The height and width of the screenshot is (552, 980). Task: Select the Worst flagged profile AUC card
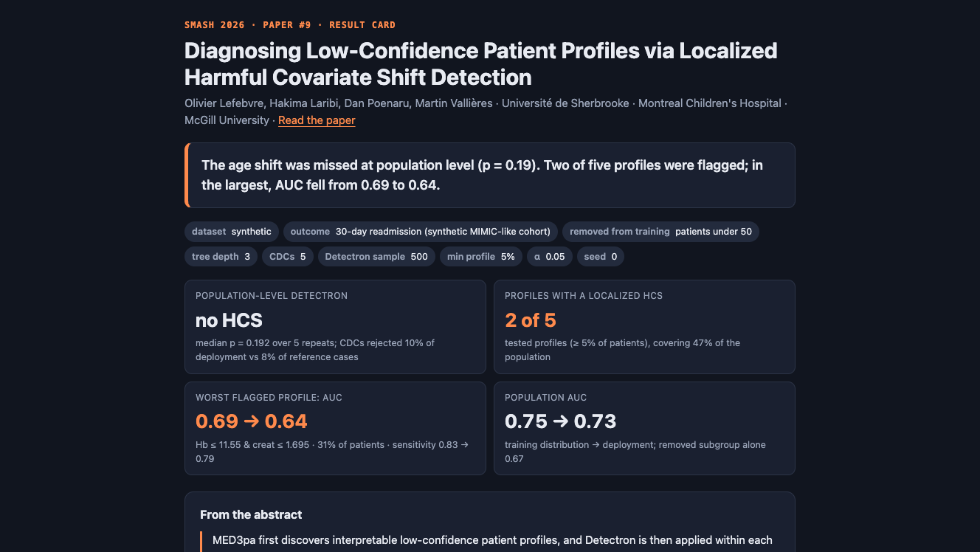pos(335,428)
